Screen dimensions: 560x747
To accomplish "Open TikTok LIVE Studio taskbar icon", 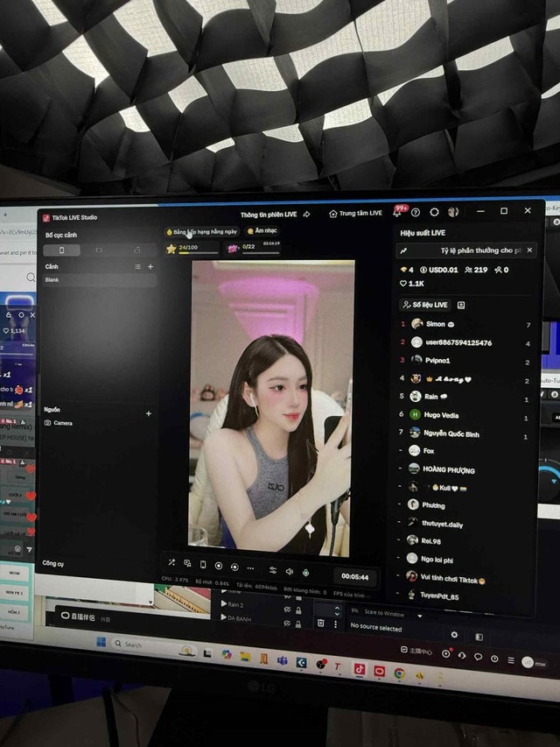I will pos(360,669).
